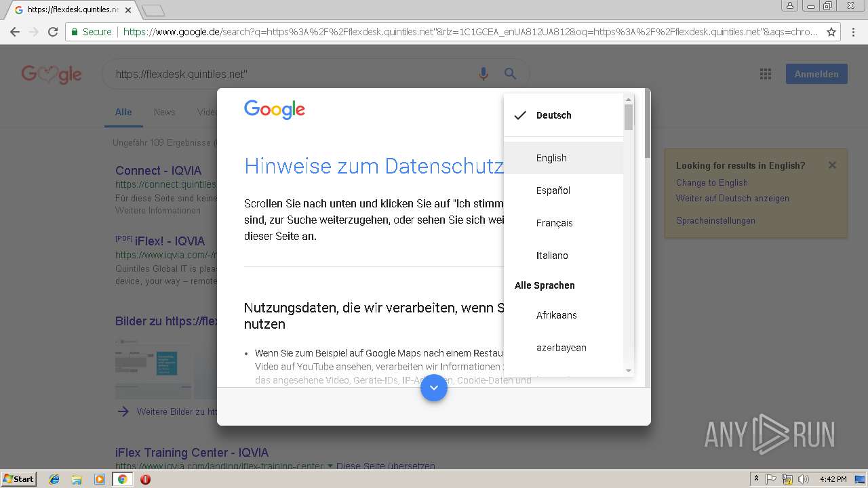868x488 pixels.
Task: Open the Windows Start menu
Action: [x=18, y=479]
